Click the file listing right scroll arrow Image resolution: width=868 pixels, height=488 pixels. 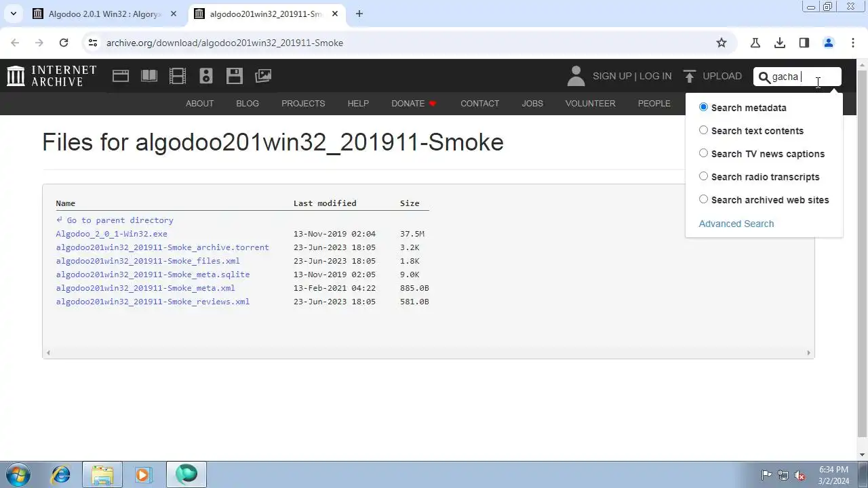click(x=808, y=352)
